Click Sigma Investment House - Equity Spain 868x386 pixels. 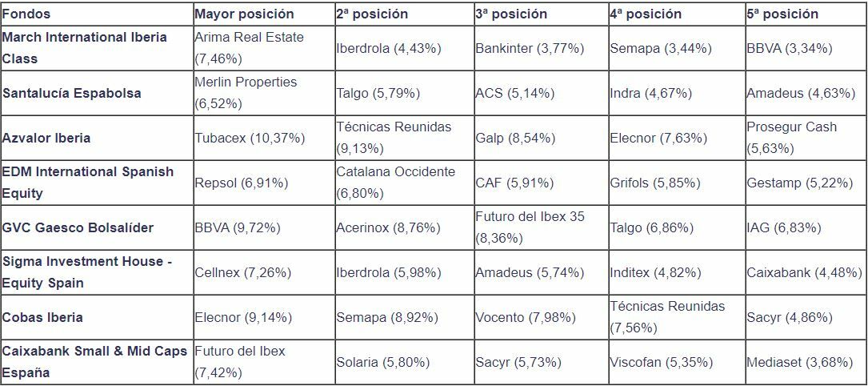point(87,272)
